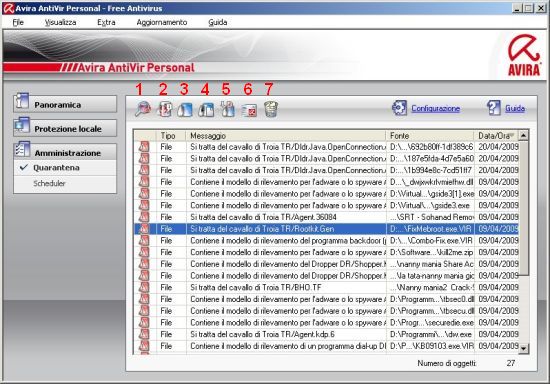Click the icon of the TR/Agent.36084 row
Image resolution: width=550 pixels, height=384 pixels.
pos(144,217)
